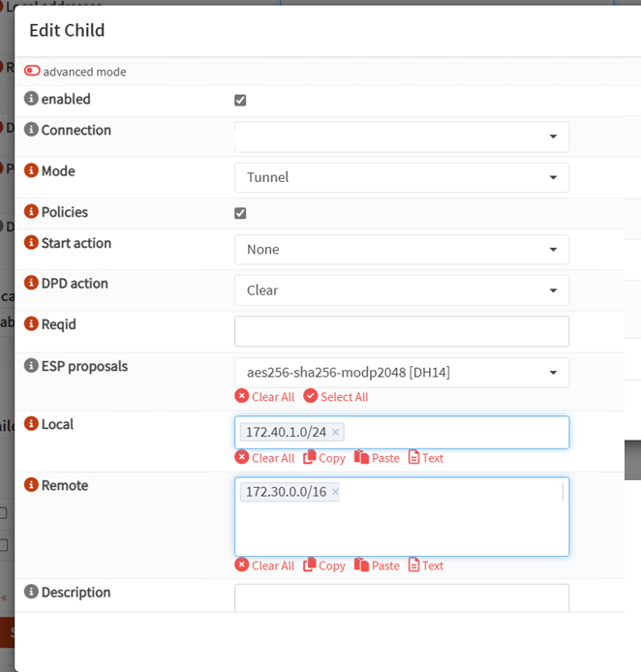Screen dimensions: 641x672
Task: Click the info icon beside DPD action
Action: click(31, 284)
